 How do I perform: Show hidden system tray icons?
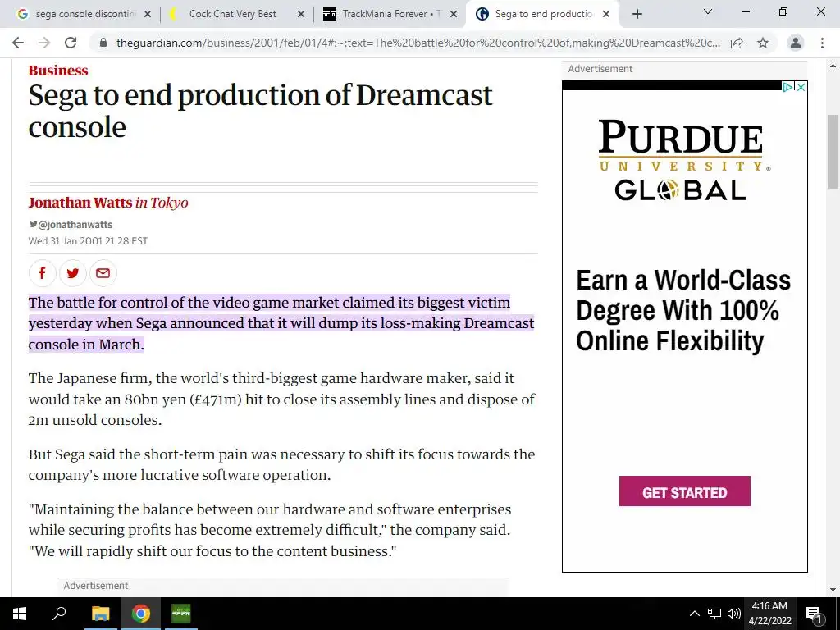[694, 614]
